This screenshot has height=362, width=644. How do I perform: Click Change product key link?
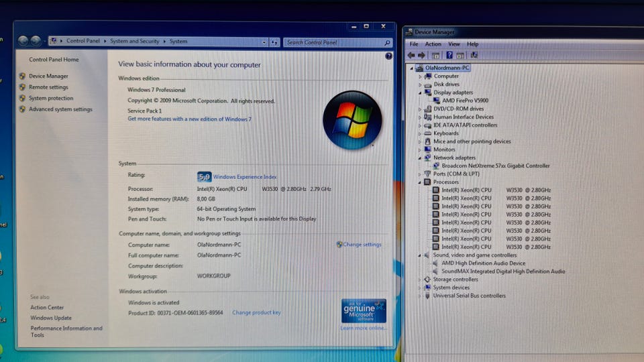point(256,312)
